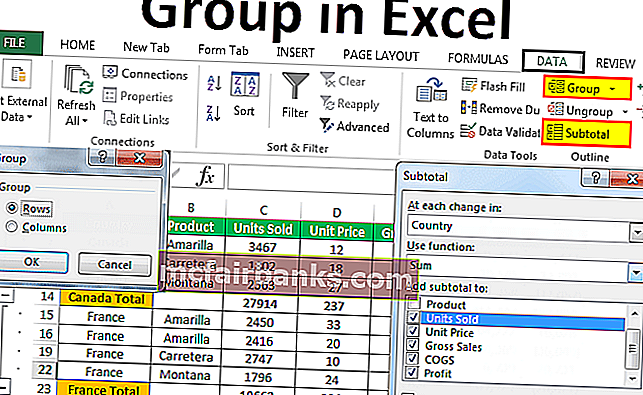Switch to the HOME tab
The height and width of the screenshot is (395, 643).
78,45
